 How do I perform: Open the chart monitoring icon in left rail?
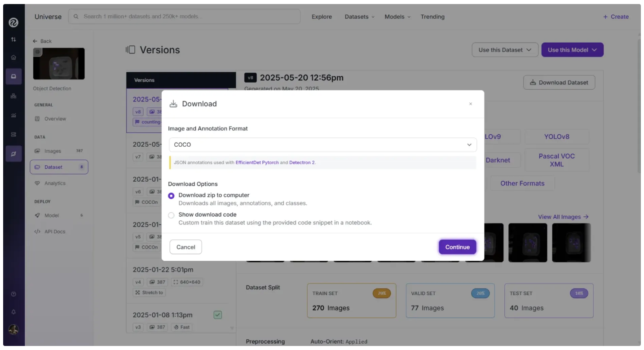coord(13,115)
